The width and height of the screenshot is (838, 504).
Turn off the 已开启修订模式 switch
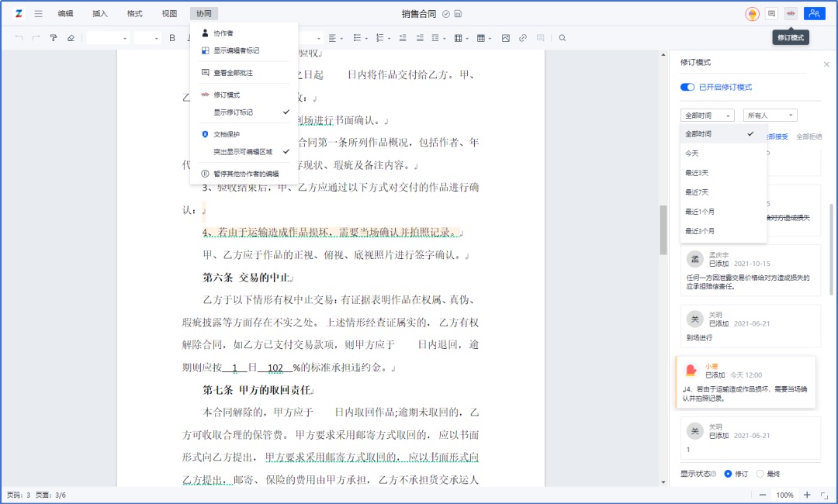687,88
